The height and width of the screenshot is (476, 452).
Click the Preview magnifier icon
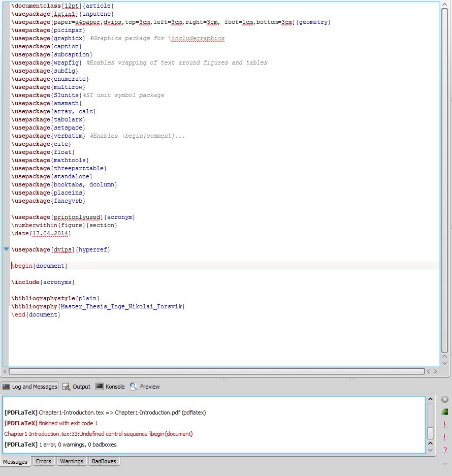134,387
